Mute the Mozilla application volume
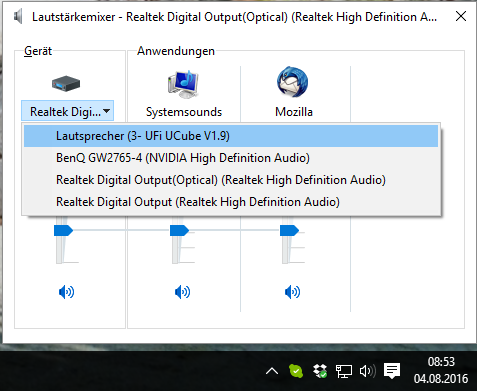This screenshot has height=391, width=477. pos(292,292)
